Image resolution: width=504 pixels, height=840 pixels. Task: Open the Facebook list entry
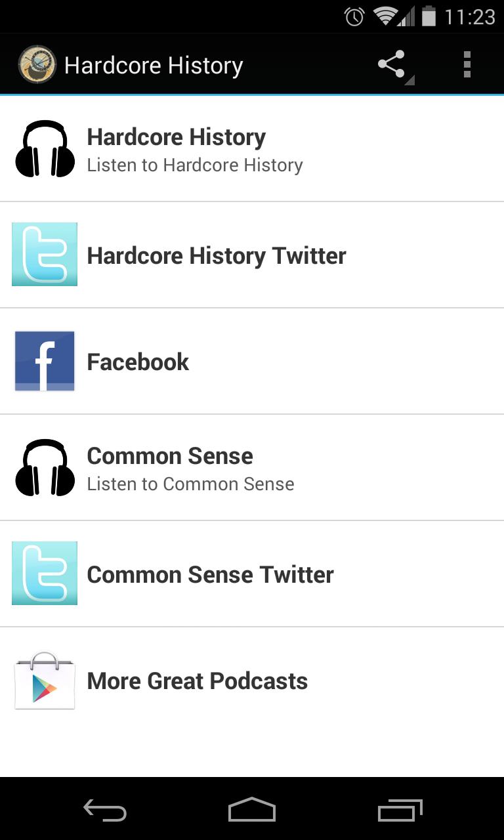(x=138, y=362)
